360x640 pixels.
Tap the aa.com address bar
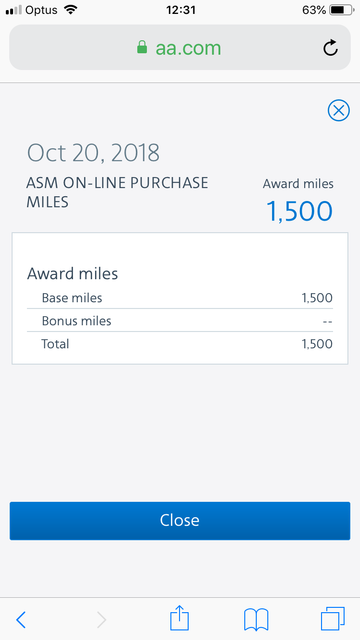tap(180, 47)
